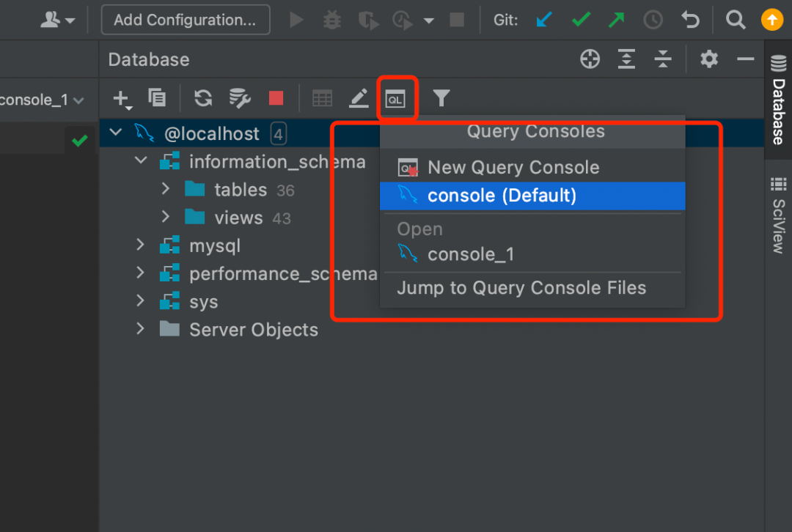The height and width of the screenshot is (532, 792).
Task: Click the Add Configuration button
Action: (x=185, y=20)
